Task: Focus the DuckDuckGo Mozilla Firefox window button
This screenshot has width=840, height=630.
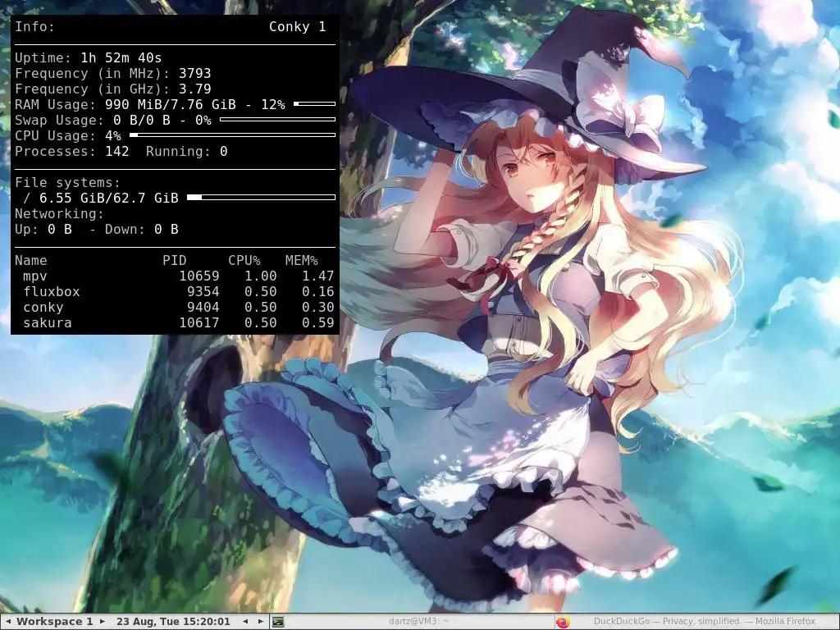Action: (696, 622)
